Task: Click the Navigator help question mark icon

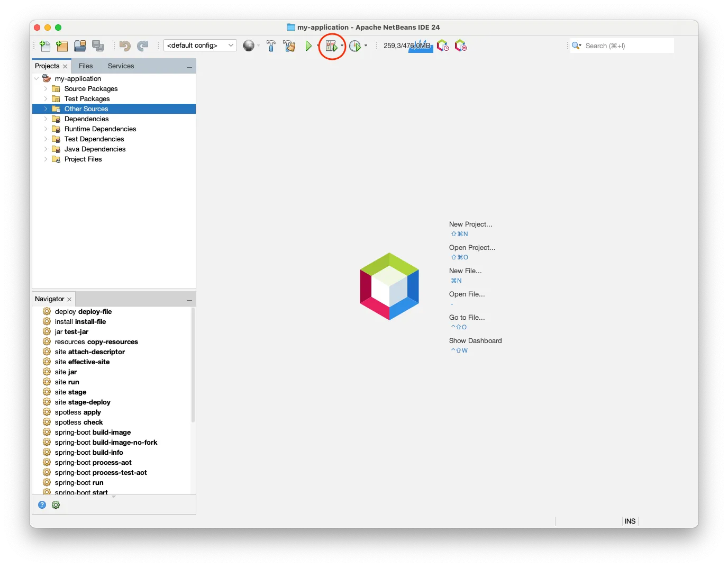Action: (x=42, y=505)
